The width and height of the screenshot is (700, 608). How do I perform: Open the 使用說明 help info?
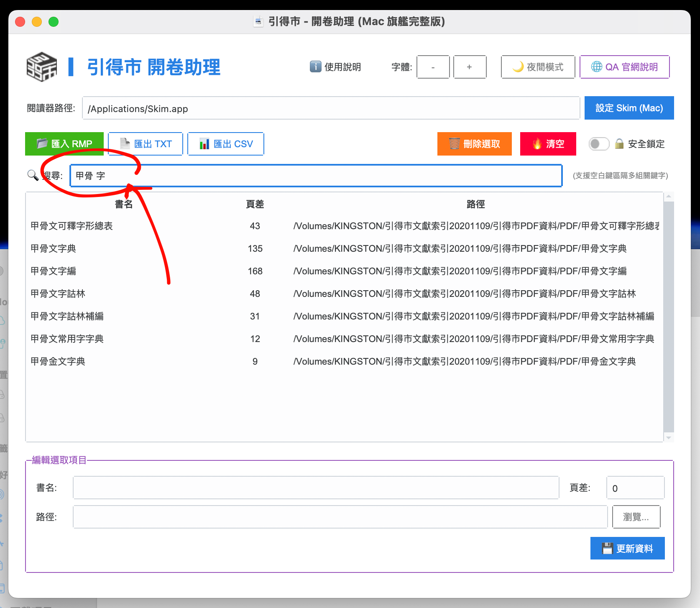point(335,67)
